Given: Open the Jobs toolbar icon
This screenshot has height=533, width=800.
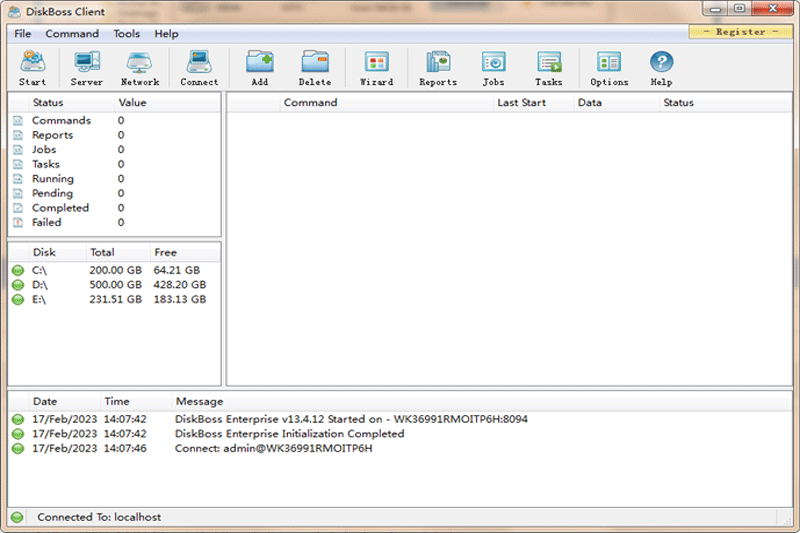Looking at the screenshot, I should (x=493, y=68).
